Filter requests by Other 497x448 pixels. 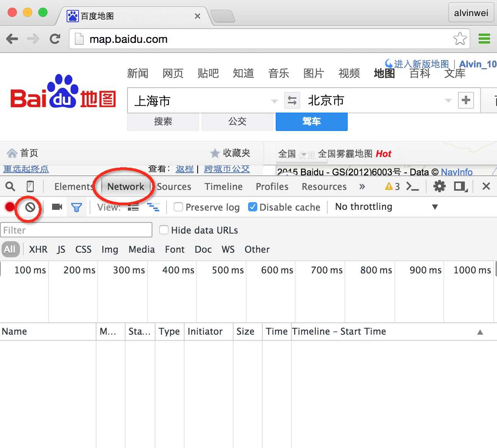(x=257, y=249)
